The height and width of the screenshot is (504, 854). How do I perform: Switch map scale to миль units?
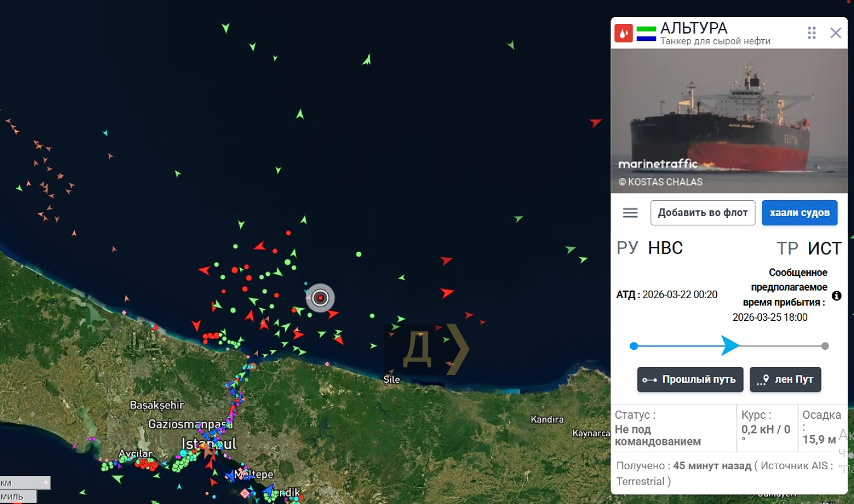pyautogui.click(x=18, y=497)
